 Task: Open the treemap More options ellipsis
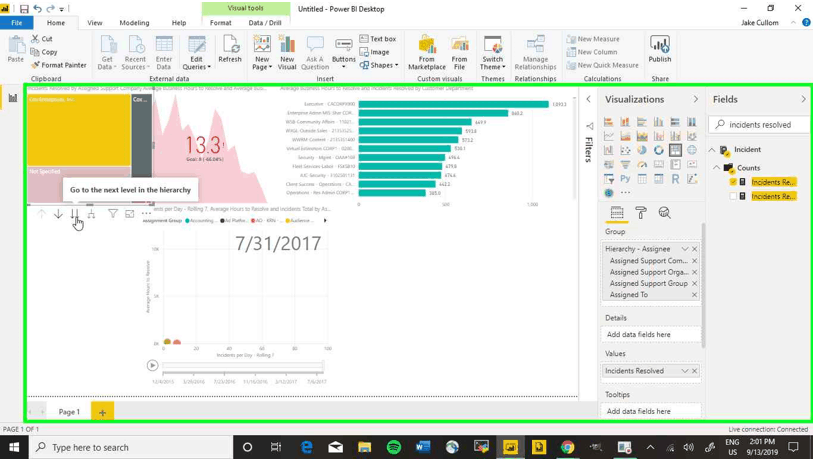point(146,213)
